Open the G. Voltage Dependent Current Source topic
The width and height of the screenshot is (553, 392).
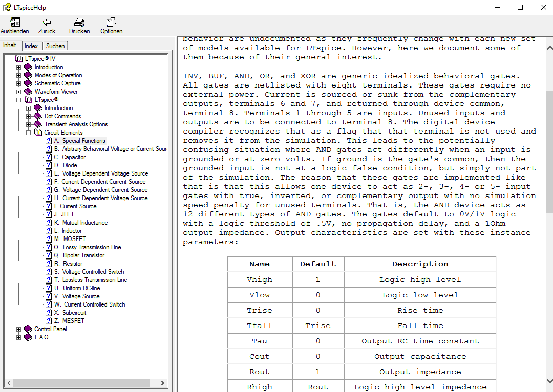[x=101, y=190]
